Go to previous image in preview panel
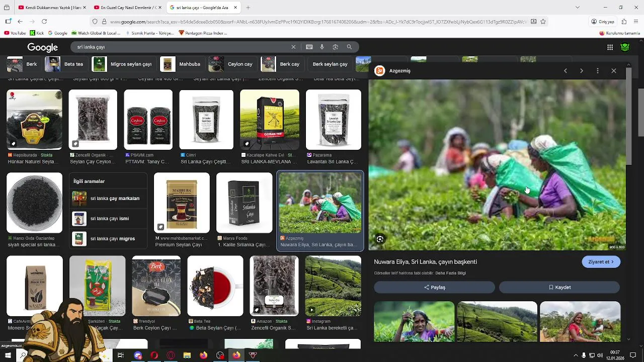644x362 pixels. [x=566, y=71]
